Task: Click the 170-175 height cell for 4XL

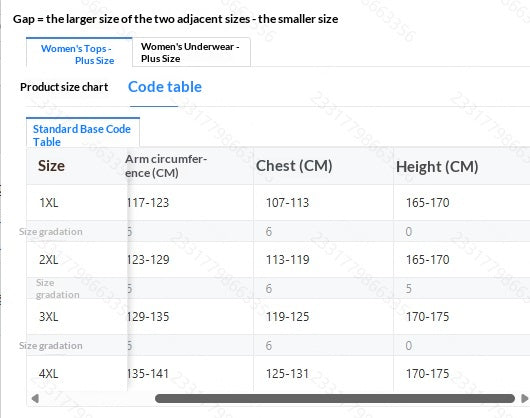Action: tap(428, 374)
